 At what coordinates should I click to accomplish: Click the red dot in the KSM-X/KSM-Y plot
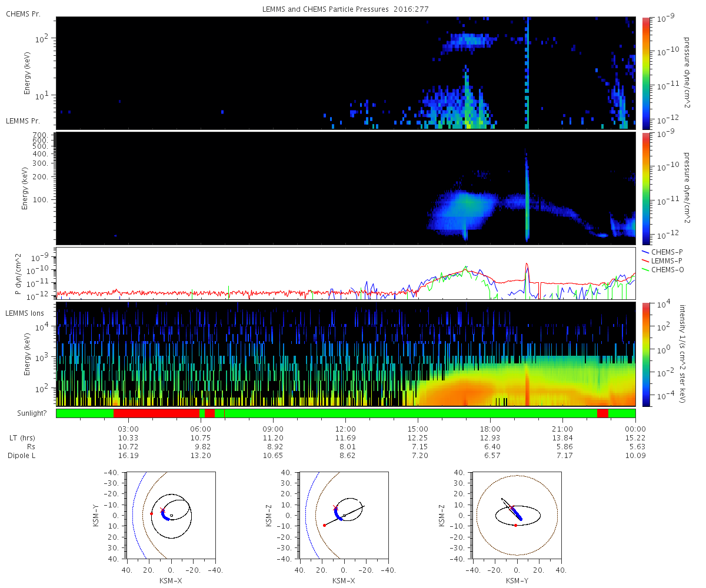pyautogui.click(x=151, y=513)
